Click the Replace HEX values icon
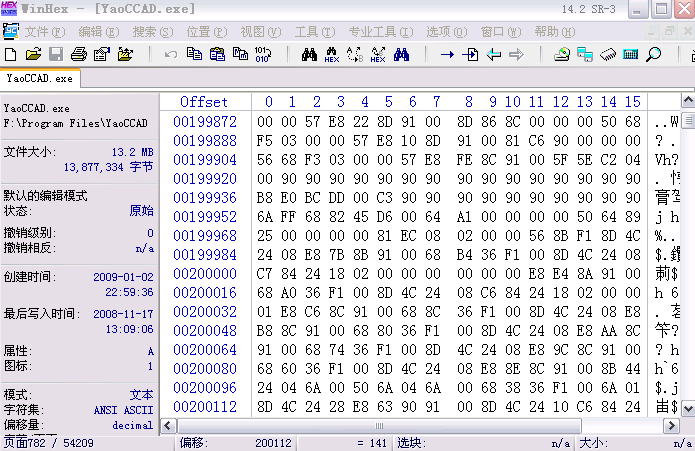This screenshot has height=451, width=695. click(378, 54)
